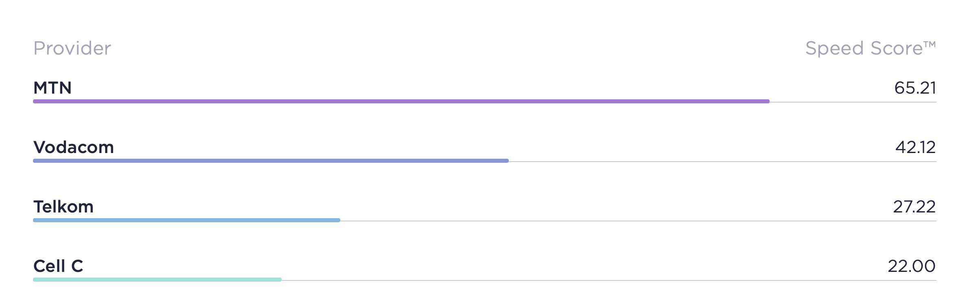This screenshot has height=302, width=980.
Task: Click the gray unfilled track after Cell C's bar
Action: [x=609, y=280]
